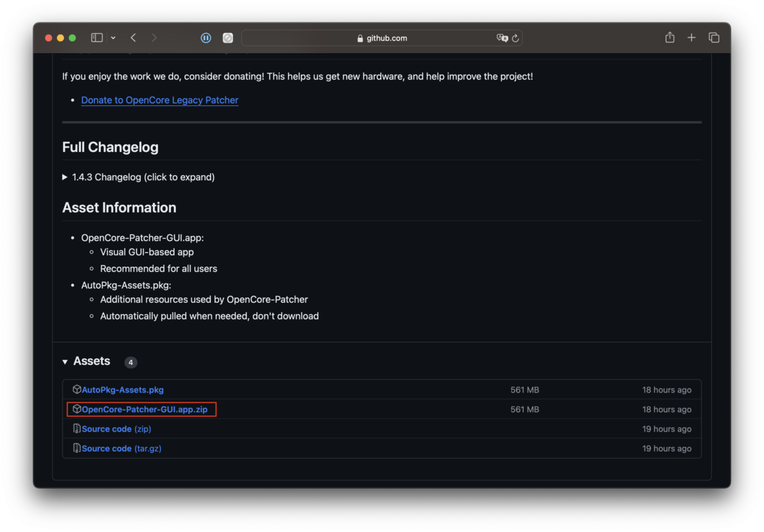Expand the 1.4.3 Changelog section
Image resolution: width=764 pixels, height=532 pixels.
coord(138,177)
